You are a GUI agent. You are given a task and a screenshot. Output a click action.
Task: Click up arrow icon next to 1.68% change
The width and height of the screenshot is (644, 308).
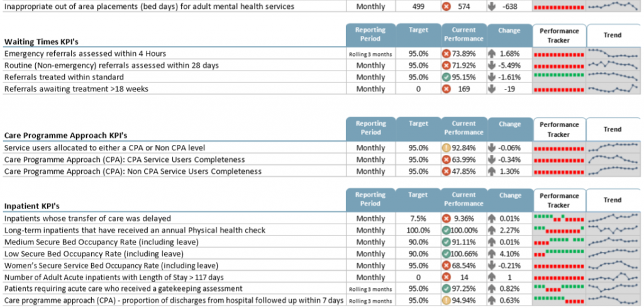click(x=492, y=54)
